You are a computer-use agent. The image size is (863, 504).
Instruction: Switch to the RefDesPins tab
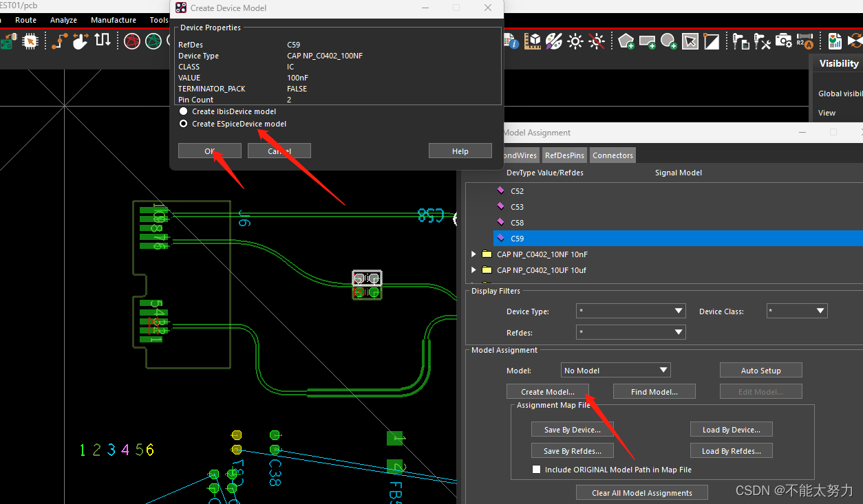coord(564,155)
